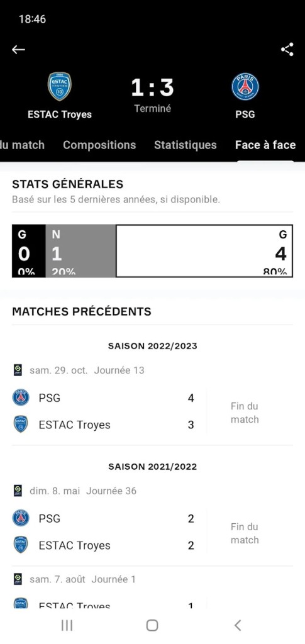305x644 pixels.
Task: Tap the ESTAC Troyes logo in the 2021/2022 match
Action: (x=21, y=545)
